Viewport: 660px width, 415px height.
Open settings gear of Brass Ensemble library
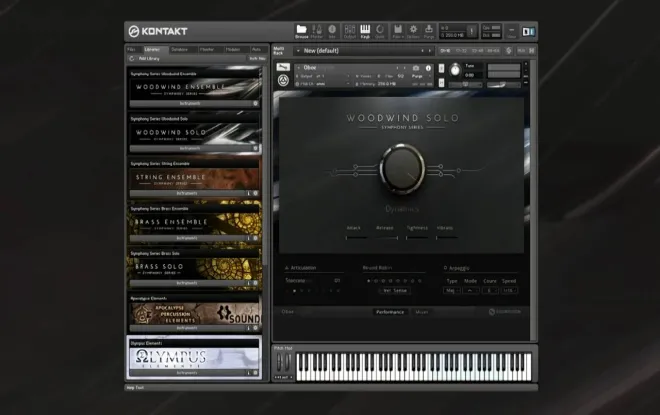point(255,238)
